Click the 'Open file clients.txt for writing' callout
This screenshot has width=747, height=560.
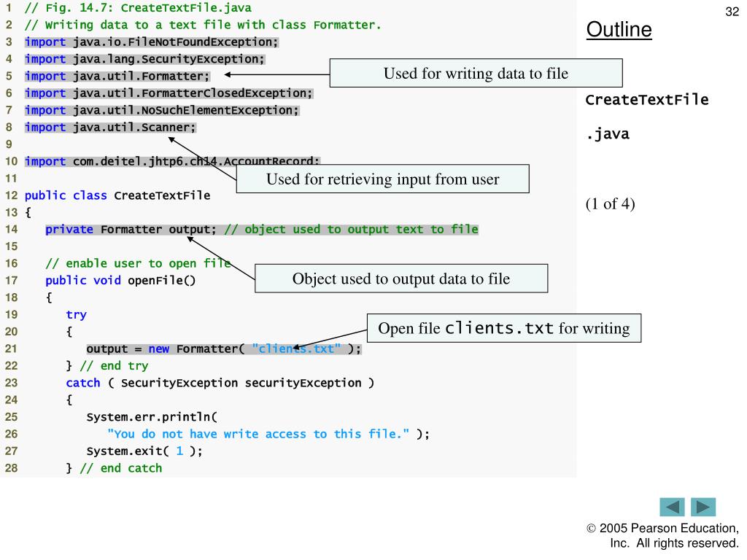click(x=504, y=328)
